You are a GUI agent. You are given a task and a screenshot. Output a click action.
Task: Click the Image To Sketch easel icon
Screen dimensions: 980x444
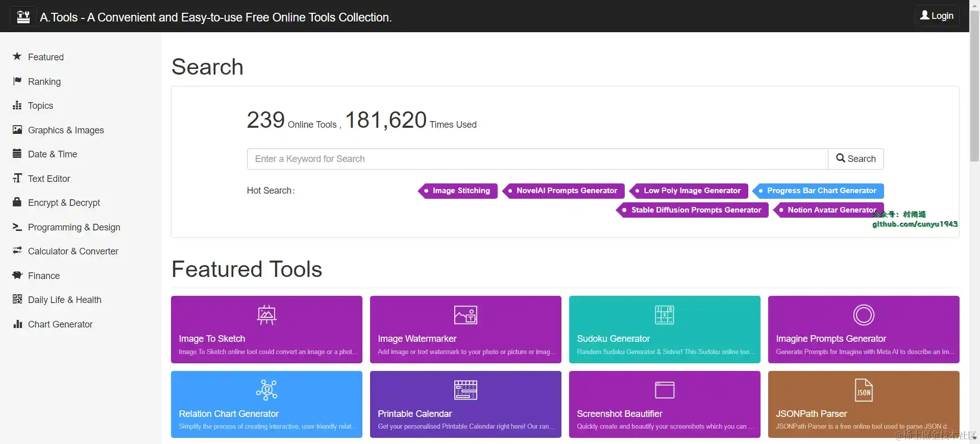tap(266, 315)
